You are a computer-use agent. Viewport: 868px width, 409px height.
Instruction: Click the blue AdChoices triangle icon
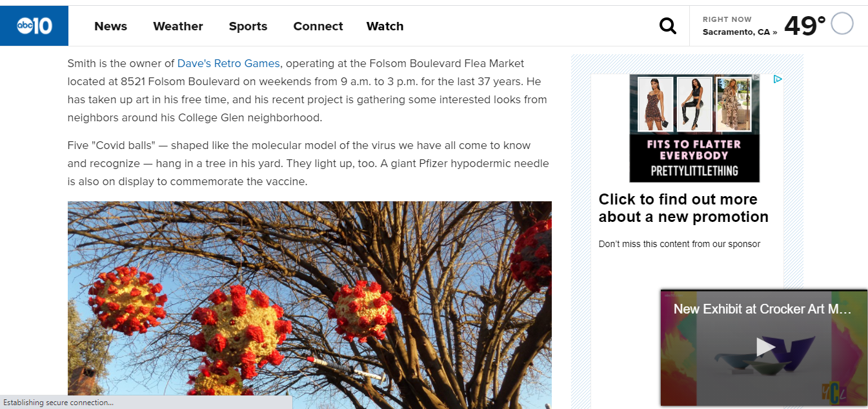point(778,79)
